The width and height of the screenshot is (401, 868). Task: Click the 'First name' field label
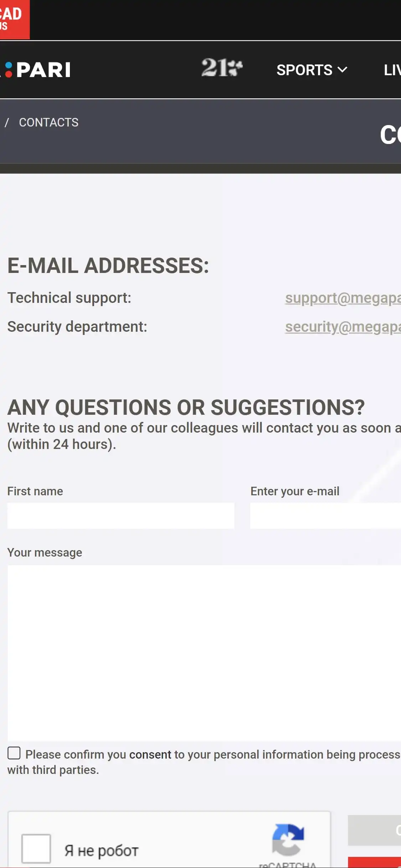pos(35,491)
